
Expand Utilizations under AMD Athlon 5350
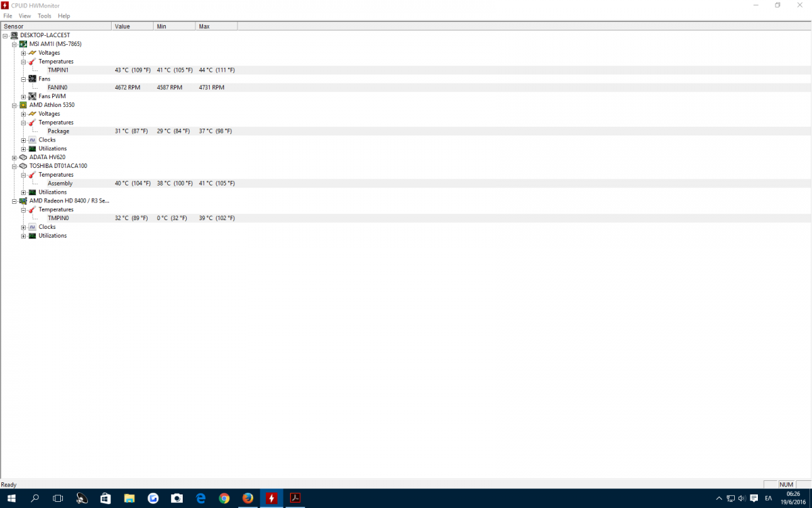click(23, 148)
